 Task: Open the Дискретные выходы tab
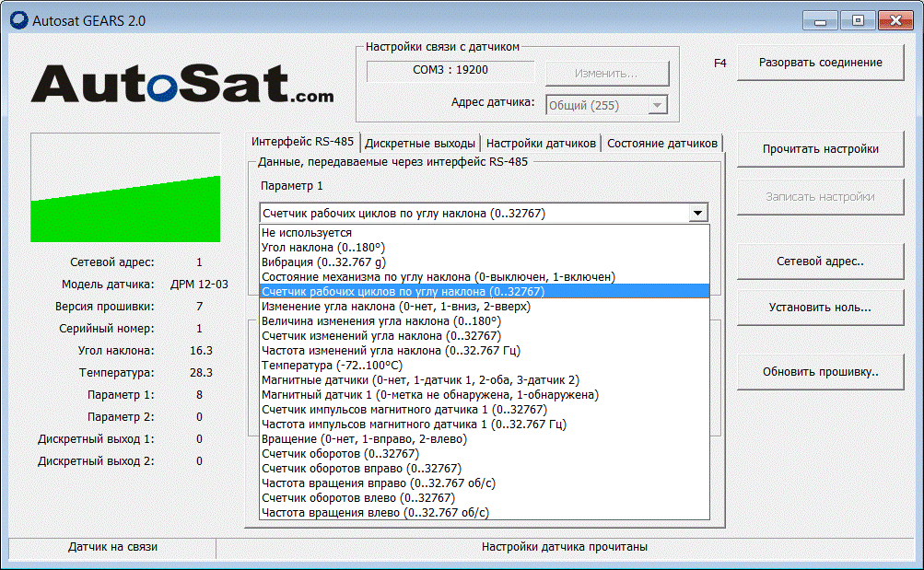click(x=420, y=144)
